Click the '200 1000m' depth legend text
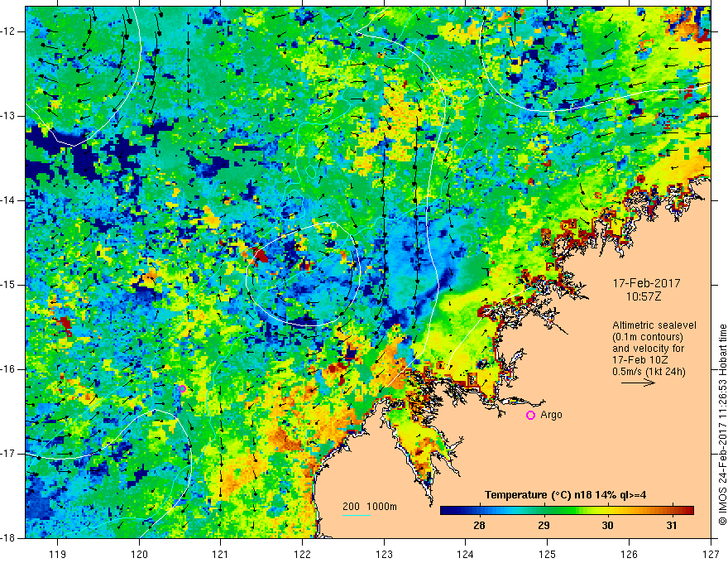The height and width of the screenshot is (563, 728). (x=370, y=507)
